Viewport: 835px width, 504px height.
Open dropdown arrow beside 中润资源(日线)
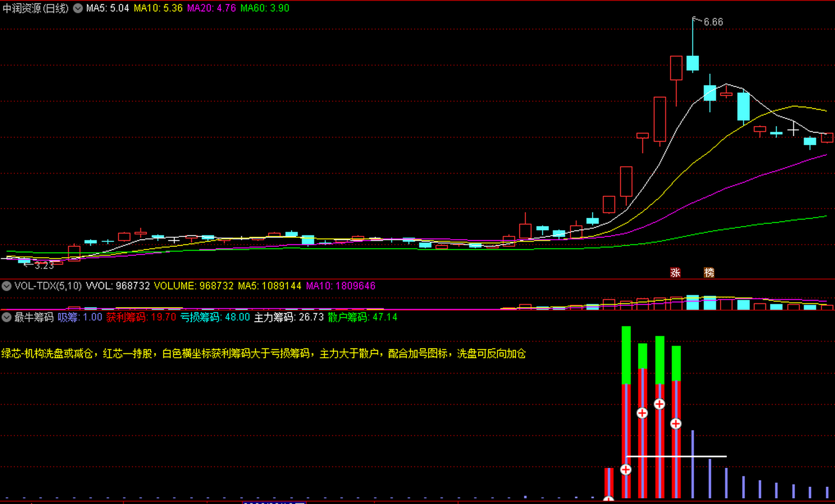[x=78, y=8]
